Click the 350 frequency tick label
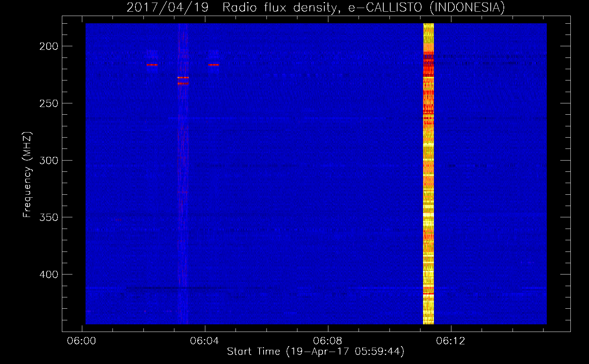The height and width of the screenshot is (364, 589). [49, 217]
